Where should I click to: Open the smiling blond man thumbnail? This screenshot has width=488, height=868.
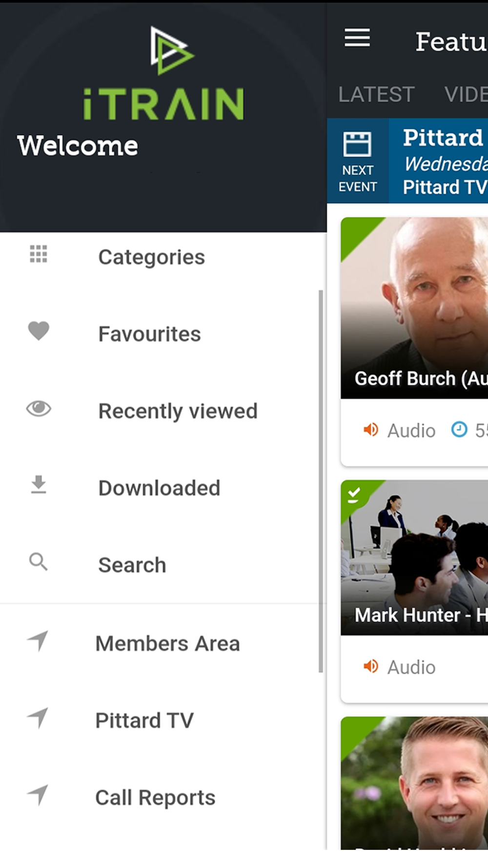pyautogui.click(x=414, y=783)
